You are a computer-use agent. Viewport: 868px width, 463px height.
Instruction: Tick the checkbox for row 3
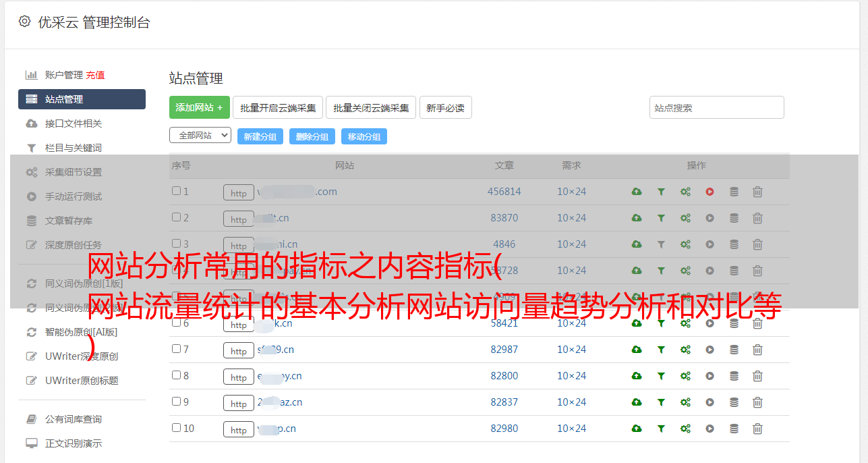tap(176, 244)
